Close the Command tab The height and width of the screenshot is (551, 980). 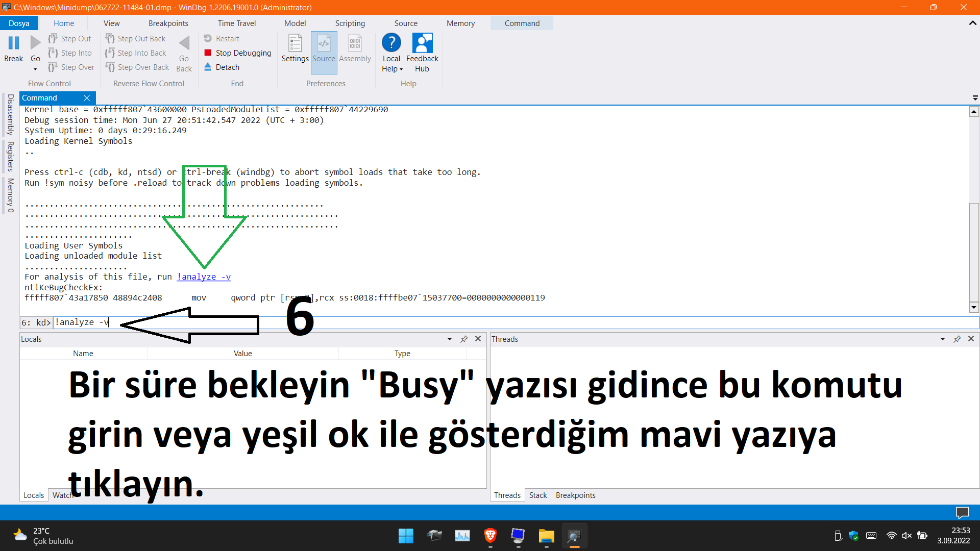coord(87,98)
